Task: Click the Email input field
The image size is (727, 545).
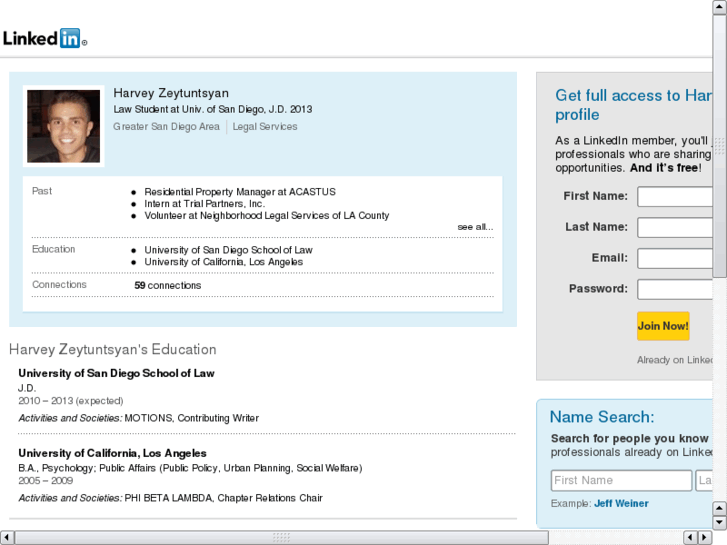Action: [675, 258]
